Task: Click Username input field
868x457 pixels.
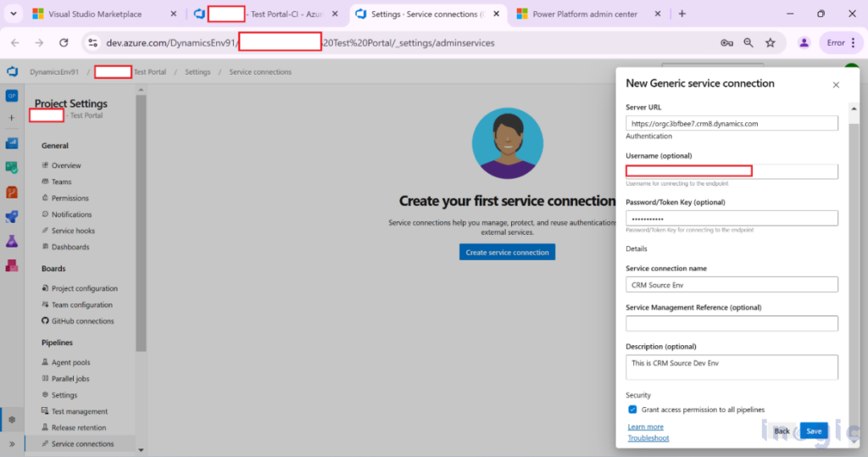Action: click(732, 171)
